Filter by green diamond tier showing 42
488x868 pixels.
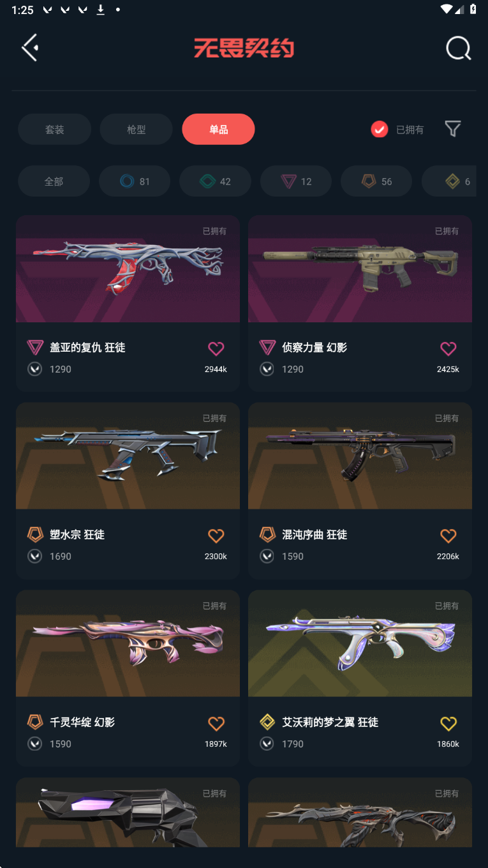pyautogui.click(x=215, y=181)
